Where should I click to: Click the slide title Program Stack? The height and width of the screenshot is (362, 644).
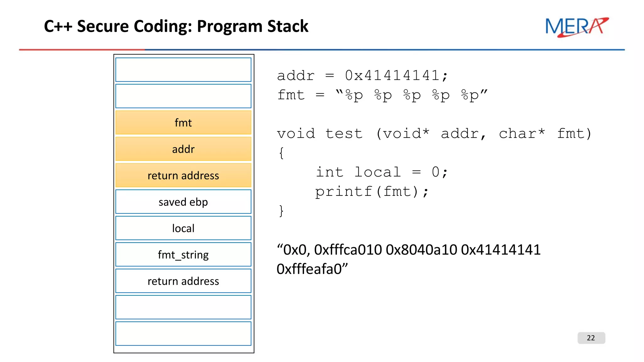[176, 26]
